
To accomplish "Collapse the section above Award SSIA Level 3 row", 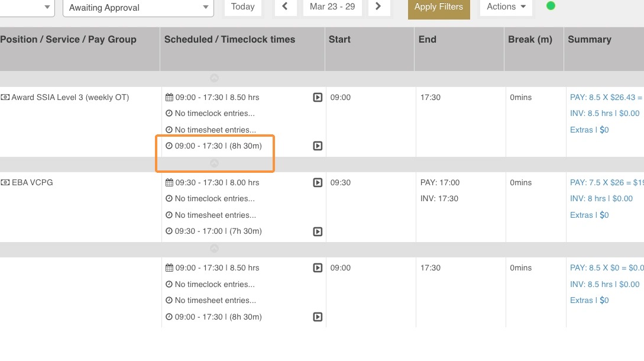I will [215, 78].
